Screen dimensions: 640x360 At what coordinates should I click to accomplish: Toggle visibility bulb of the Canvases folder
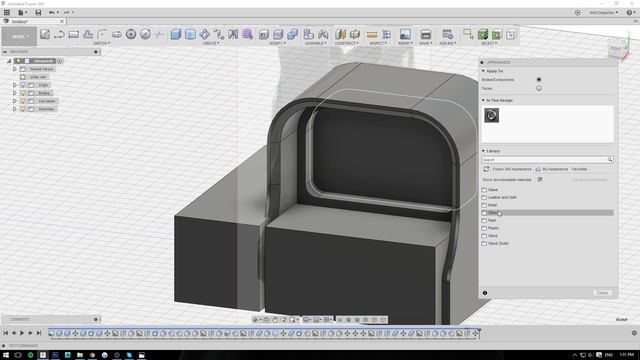(23, 101)
